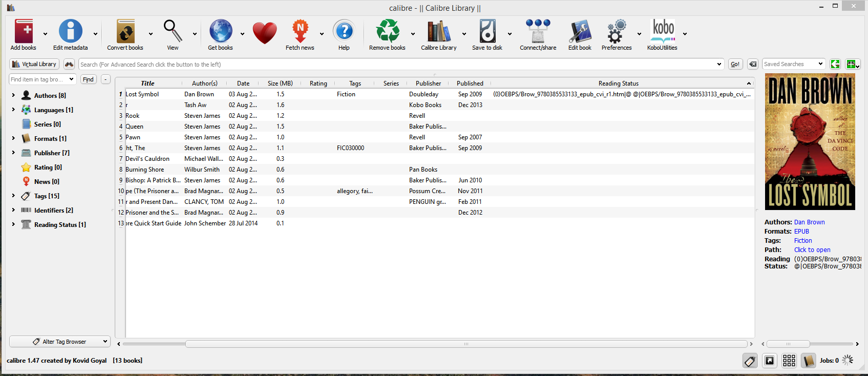The height and width of the screenshot is (376, 868).
Task: Open the Remove books dropdown arrow
Action: point(413,34)
